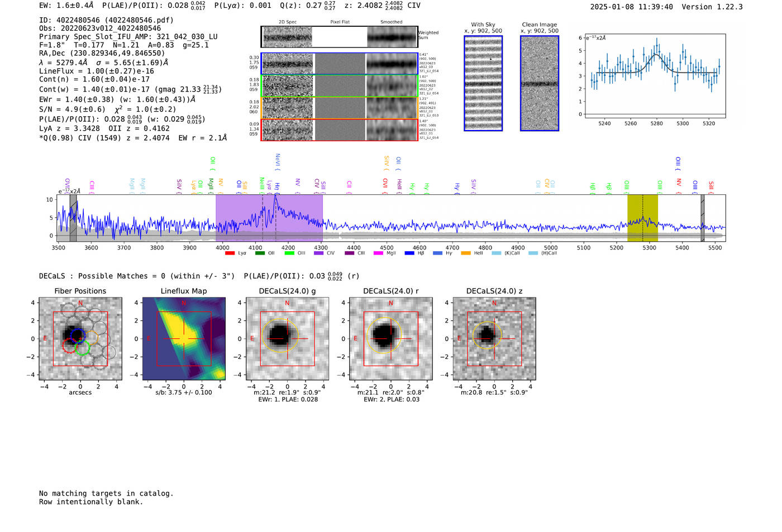Click the purple shaded band on the spectrum
Screen dimensions: 782x532
[269, 218]
